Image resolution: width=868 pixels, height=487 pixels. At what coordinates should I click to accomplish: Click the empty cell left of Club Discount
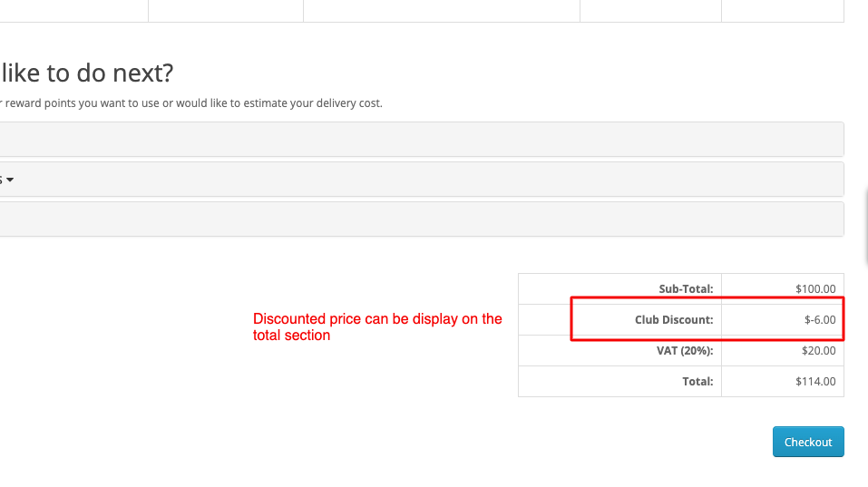pyautogui.click(x=545, y=320)
